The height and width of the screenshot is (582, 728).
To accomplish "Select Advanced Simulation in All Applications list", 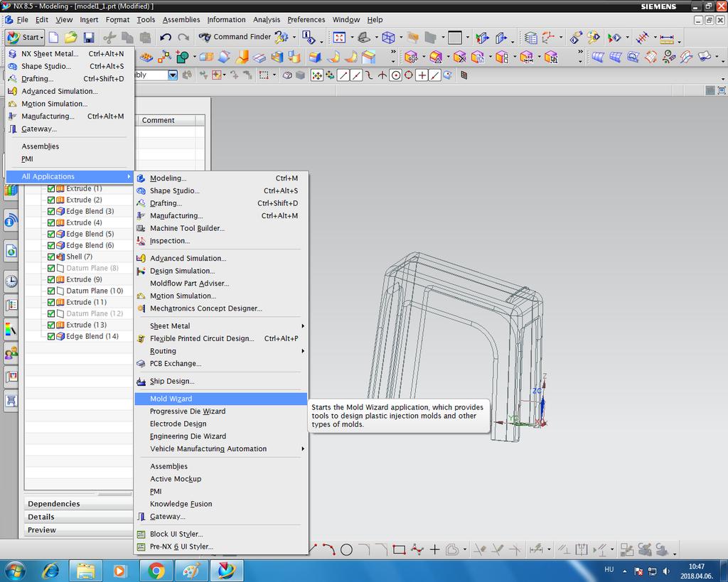I will click(x=221, y=258).
